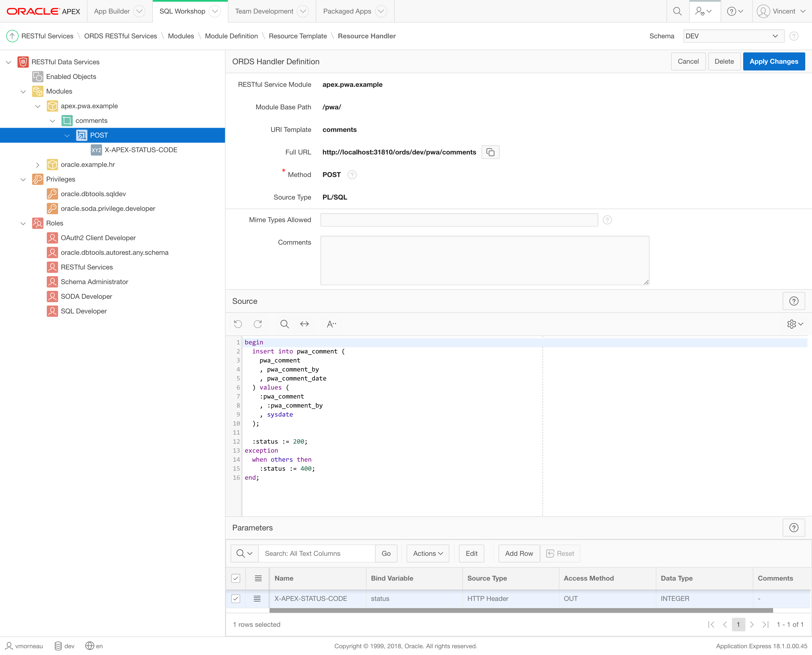
Task: Click the search magnifier in top navigation
Action: click(677, 11)
